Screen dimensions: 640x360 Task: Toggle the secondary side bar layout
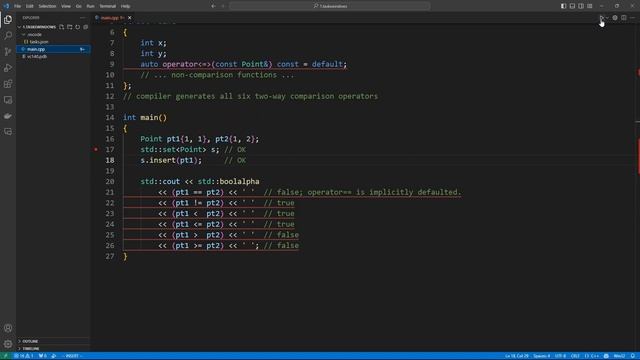point(581,6)
